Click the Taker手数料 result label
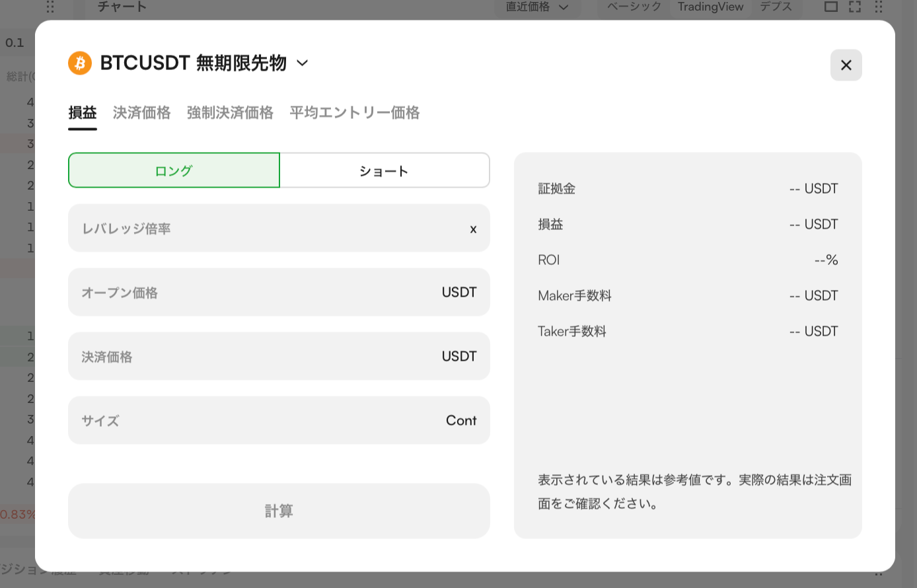The image size is (917, 588). (x=572, y=332)
